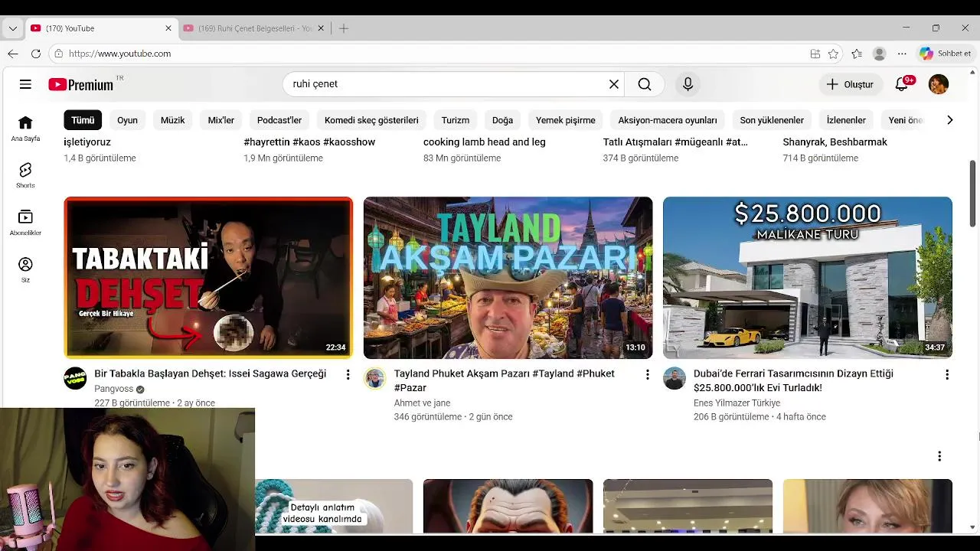Open the Sohbet et Copilot button
Viewport: 980px width, 551px height.
[945, 54]
